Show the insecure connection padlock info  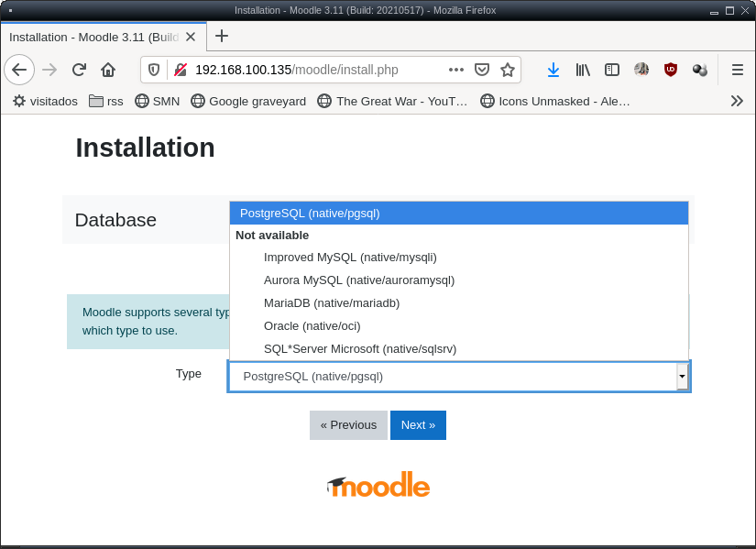click(x=181, y=70)
